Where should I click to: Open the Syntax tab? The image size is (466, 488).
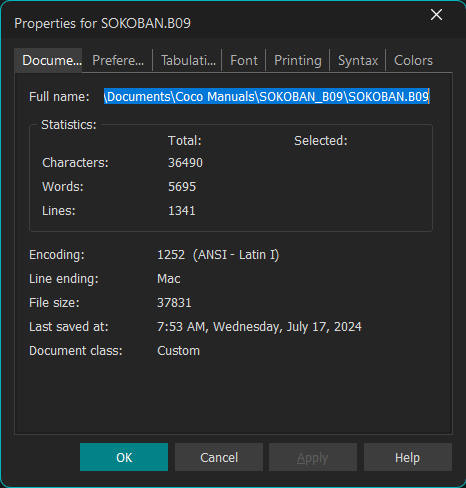pos(358,60)
